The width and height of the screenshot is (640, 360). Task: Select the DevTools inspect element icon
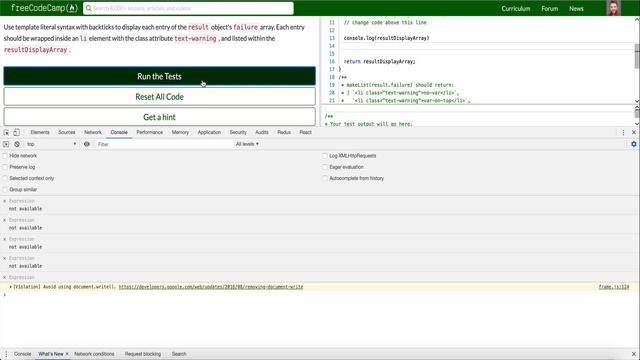(6, 132)
